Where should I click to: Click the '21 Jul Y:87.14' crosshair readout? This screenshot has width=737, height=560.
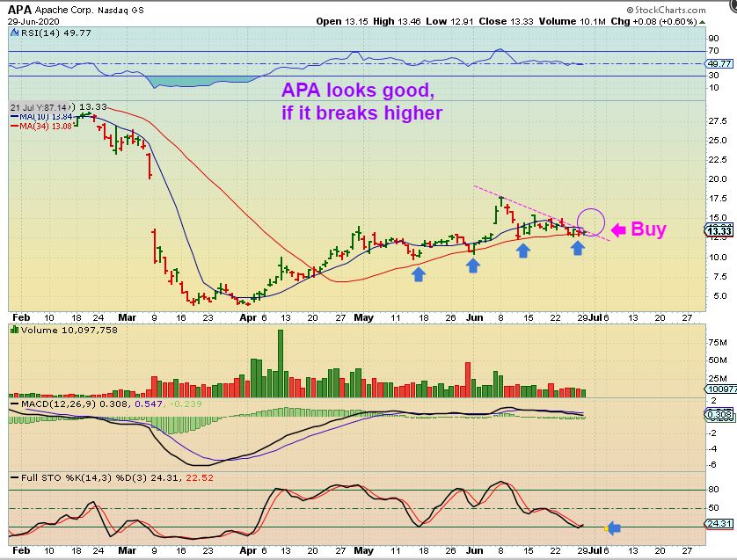[x=39, y=107]
